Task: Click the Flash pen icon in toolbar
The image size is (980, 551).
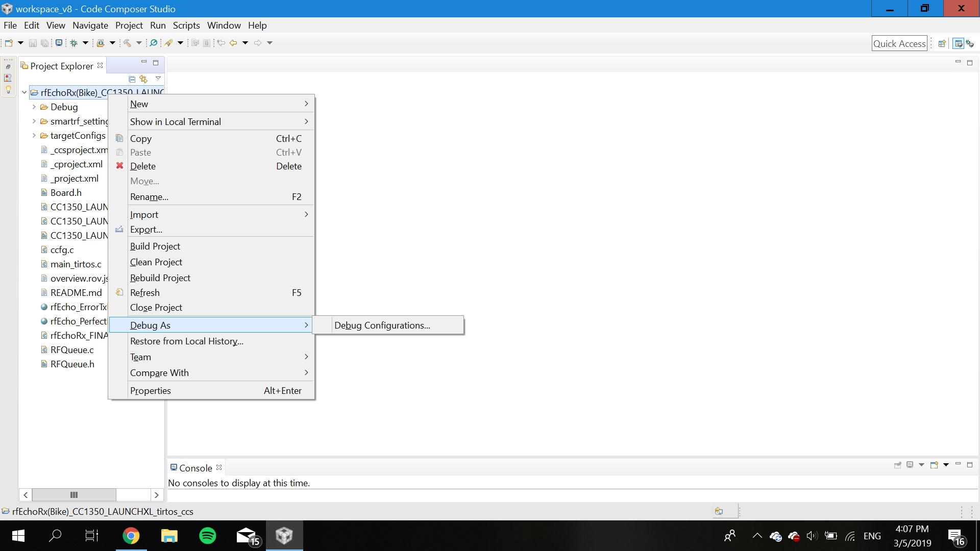Action: coord(168,43)
